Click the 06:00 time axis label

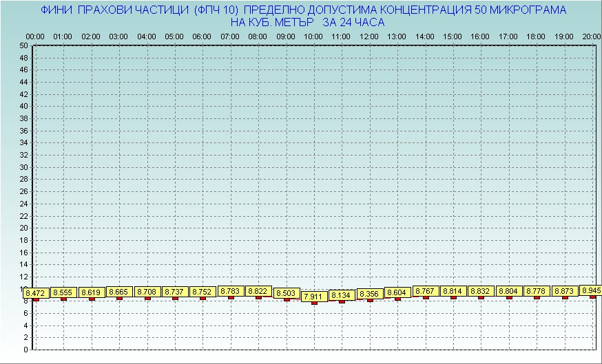tap(203, 36)
